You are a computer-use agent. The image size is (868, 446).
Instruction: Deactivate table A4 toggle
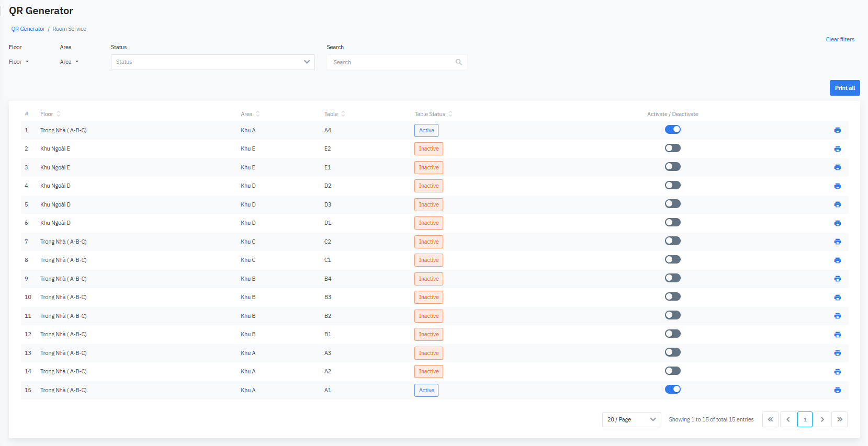(x=672, y=130)
